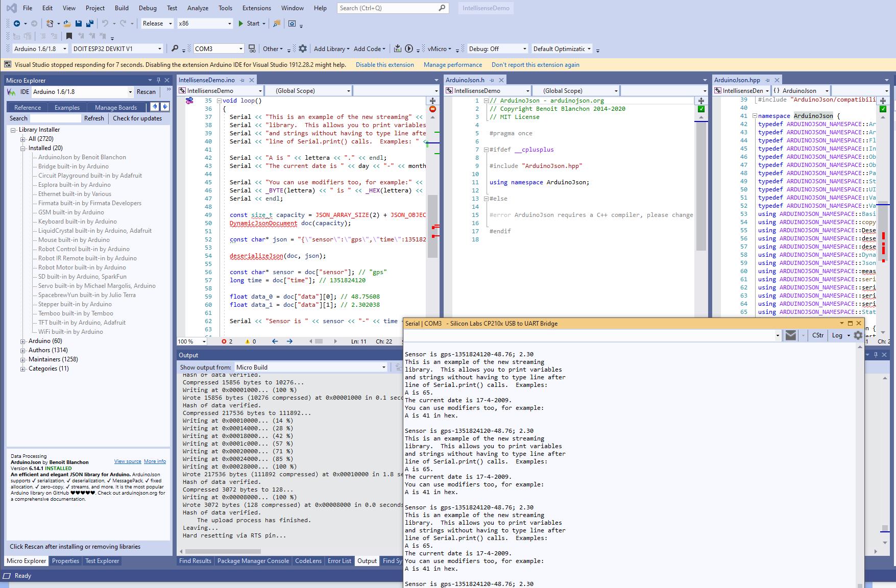The image size is (896, 588).
Task: Open the Extensions menu
Action: (256, 8)
